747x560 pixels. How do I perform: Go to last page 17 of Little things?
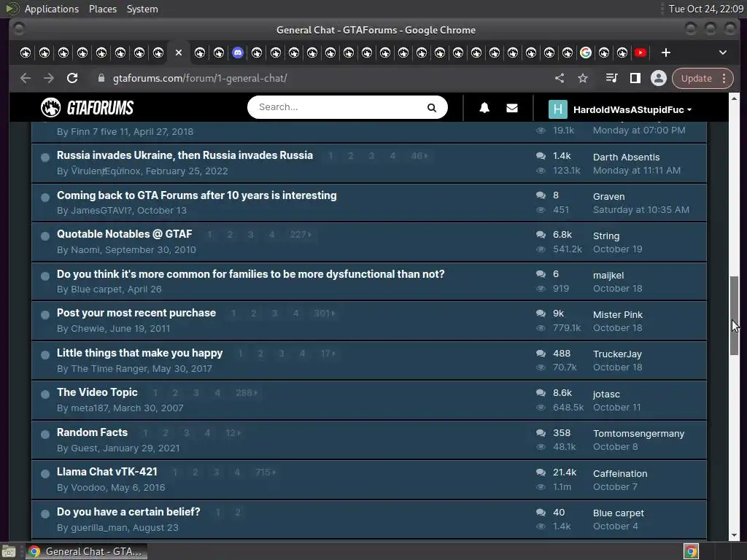tap(328, 354)
